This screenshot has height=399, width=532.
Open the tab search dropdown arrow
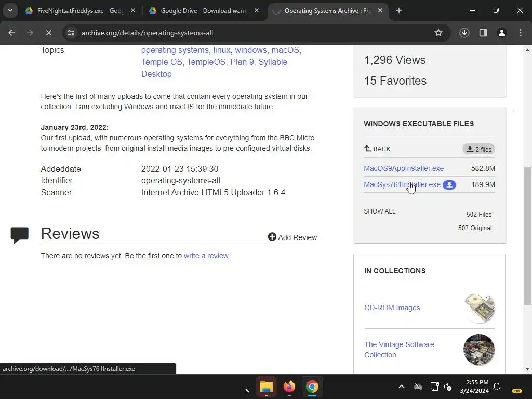click(x=10, y=10)
